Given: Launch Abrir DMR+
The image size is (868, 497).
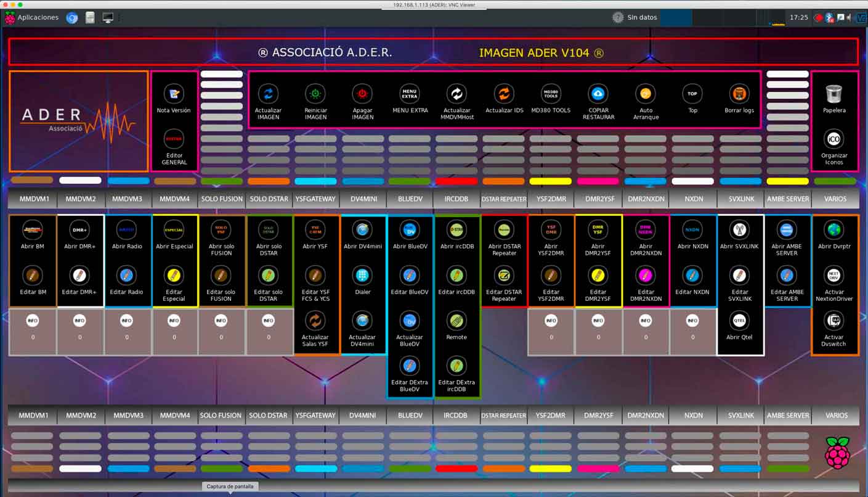Looking at the screenshot, I should [79, 230].
